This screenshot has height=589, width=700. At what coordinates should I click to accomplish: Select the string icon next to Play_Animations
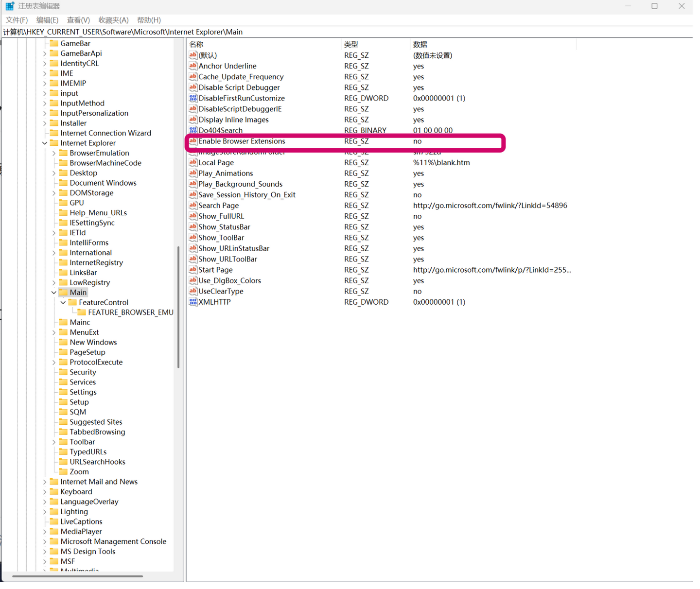point(193,173)
